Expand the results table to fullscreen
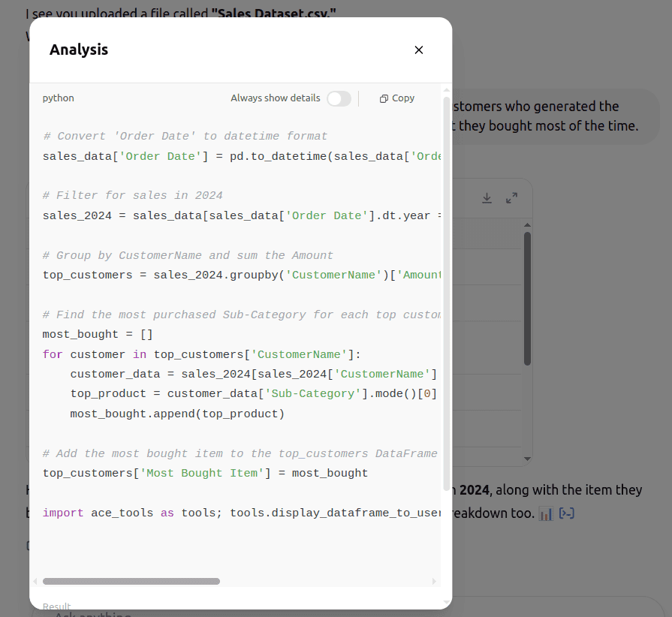This screenshot has width=672, height=617. [511, 198]
